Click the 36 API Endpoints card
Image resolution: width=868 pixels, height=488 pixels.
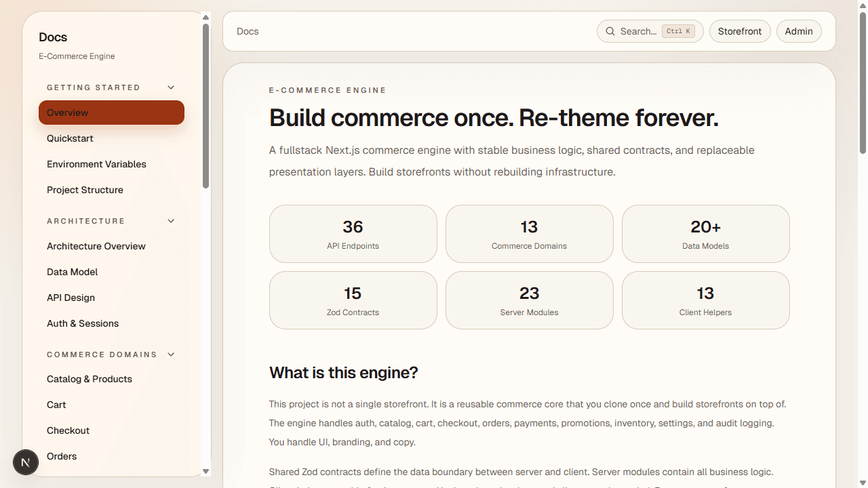coord(353,234)
